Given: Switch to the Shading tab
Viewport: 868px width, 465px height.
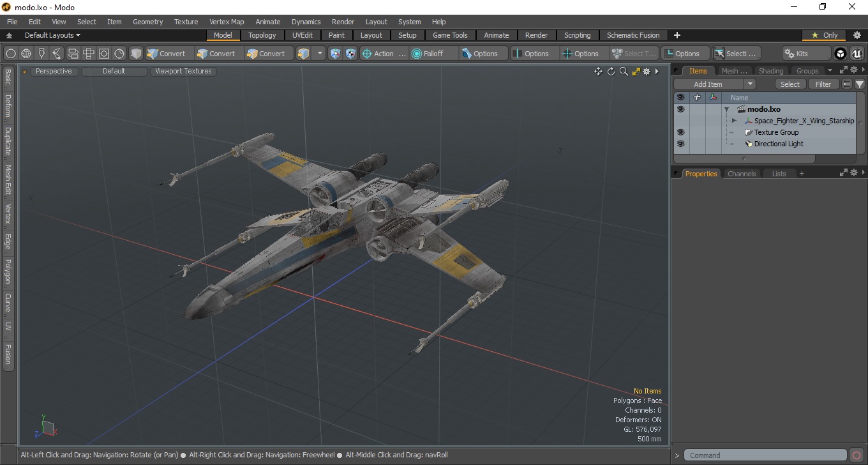Looking at the screenshot, I should point(771,71).
